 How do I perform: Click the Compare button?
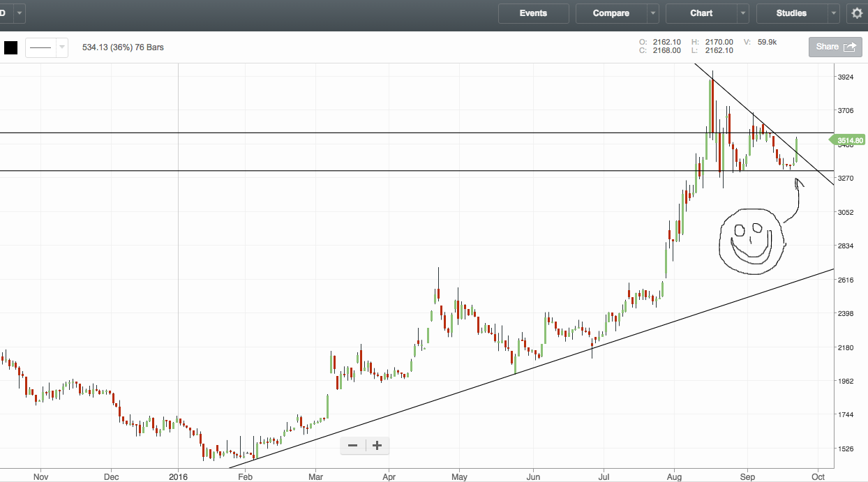(x=611, y=13)
